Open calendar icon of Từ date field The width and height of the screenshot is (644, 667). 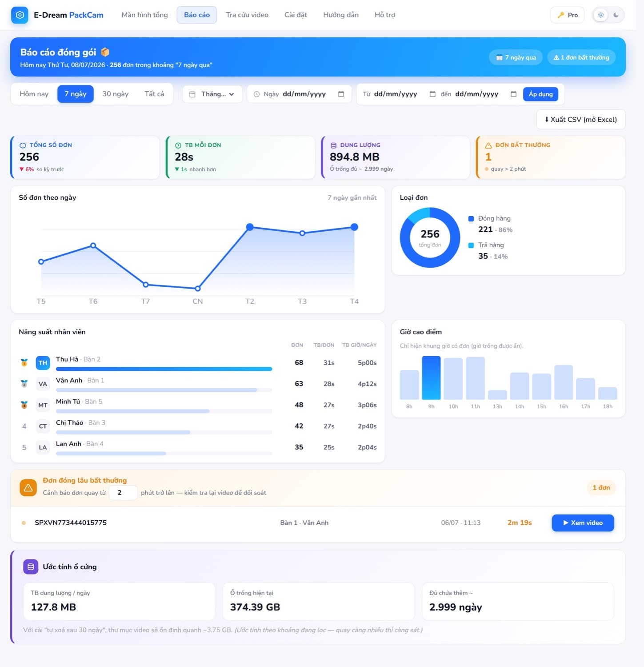pyautogui.click(x=432, y=94)
